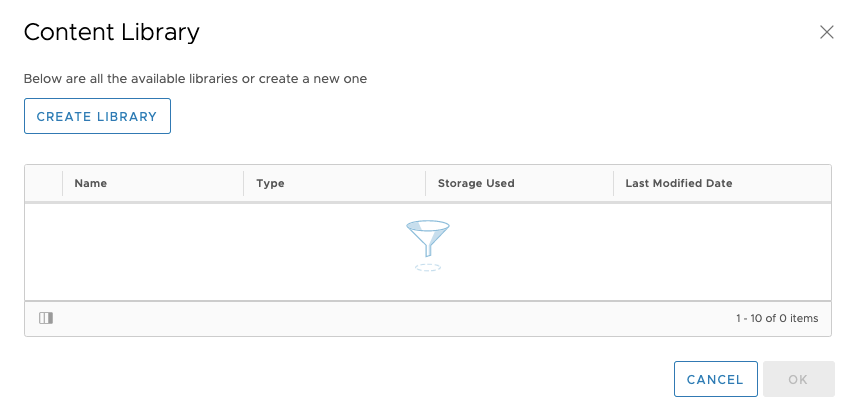This screenshot has width=855, height=418.
Task: Click the available libraries description text
Action: point(195,78)
